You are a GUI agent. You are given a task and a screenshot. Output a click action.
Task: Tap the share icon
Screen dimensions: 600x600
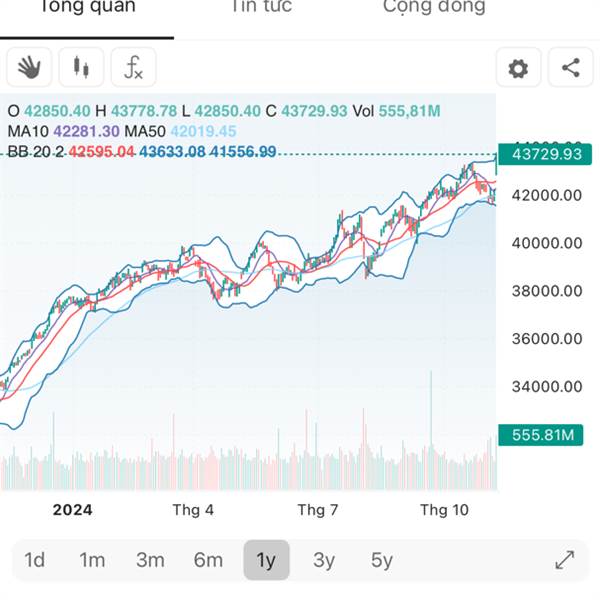(x=570, y=68)
